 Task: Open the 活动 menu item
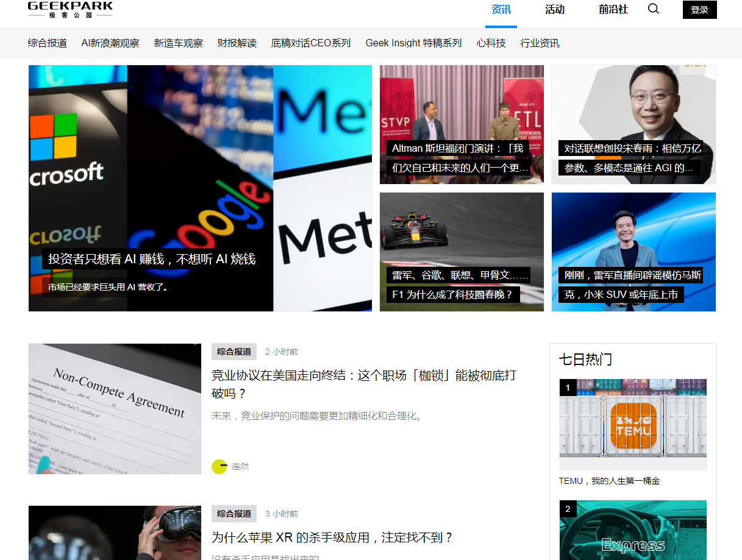click(555, 10)
